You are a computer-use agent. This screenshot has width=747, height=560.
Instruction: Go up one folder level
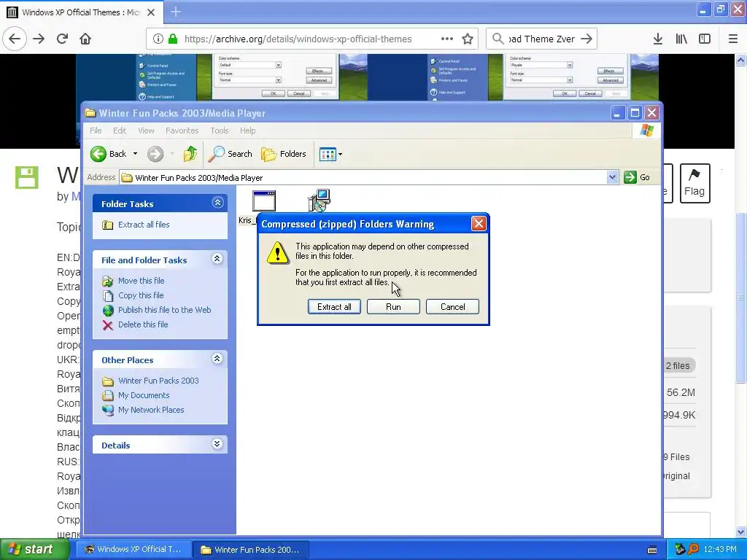coord(190,154)
